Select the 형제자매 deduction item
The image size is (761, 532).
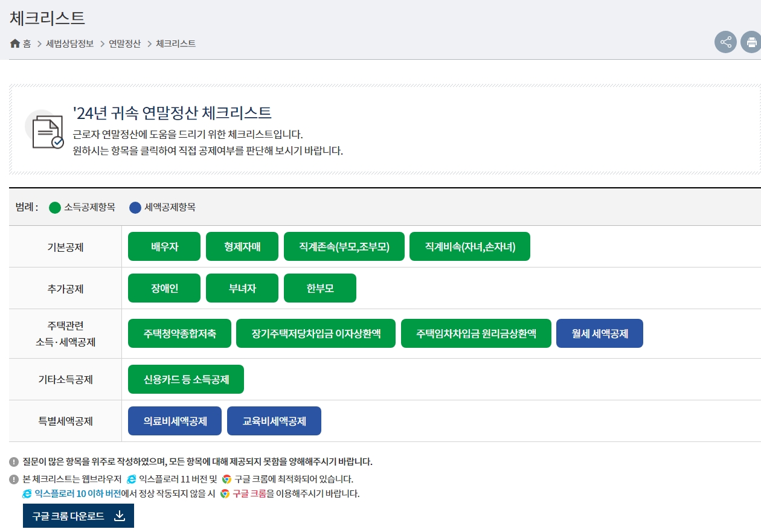pyautogui.click(x=242, y=246)
